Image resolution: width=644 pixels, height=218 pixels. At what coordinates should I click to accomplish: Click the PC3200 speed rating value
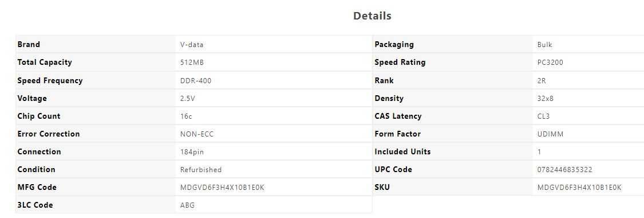(550, 63)
